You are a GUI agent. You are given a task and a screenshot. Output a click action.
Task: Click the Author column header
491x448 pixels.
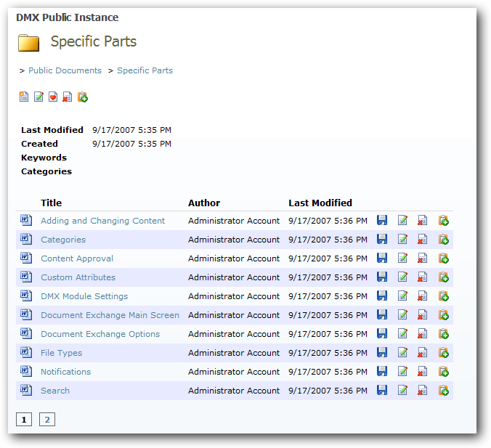(204, 203)
